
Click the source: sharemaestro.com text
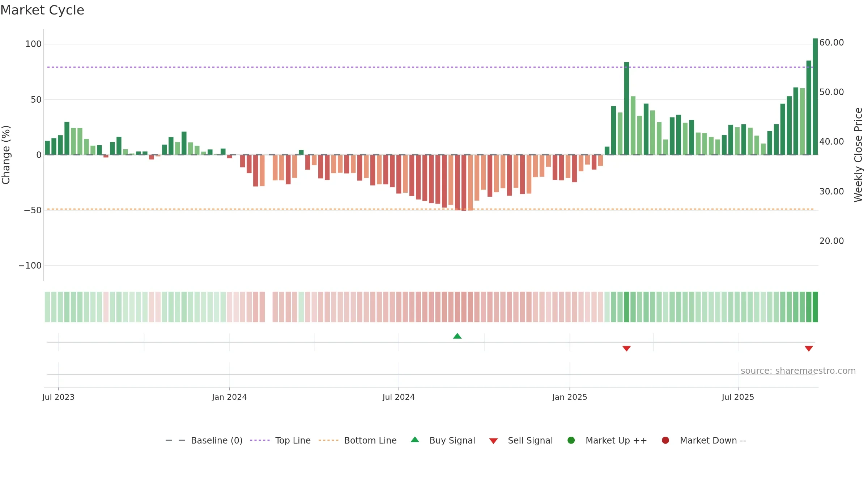pyautogui.click(x=798, y=371)
